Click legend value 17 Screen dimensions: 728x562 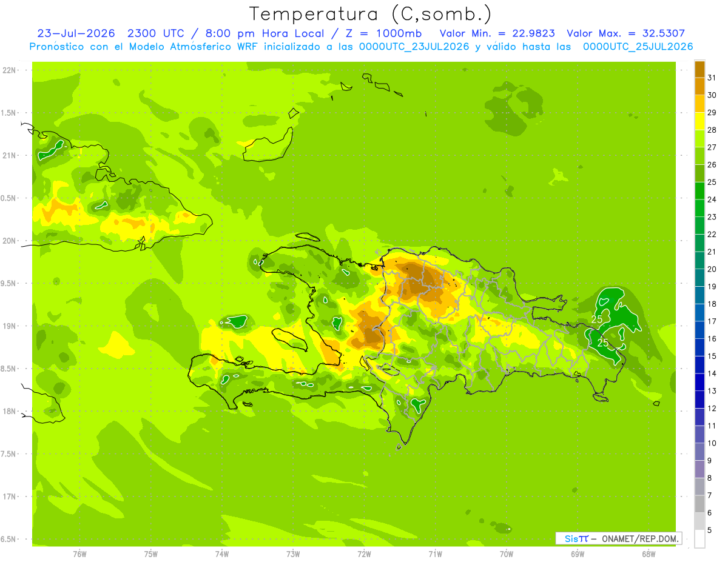coord(712,321)
